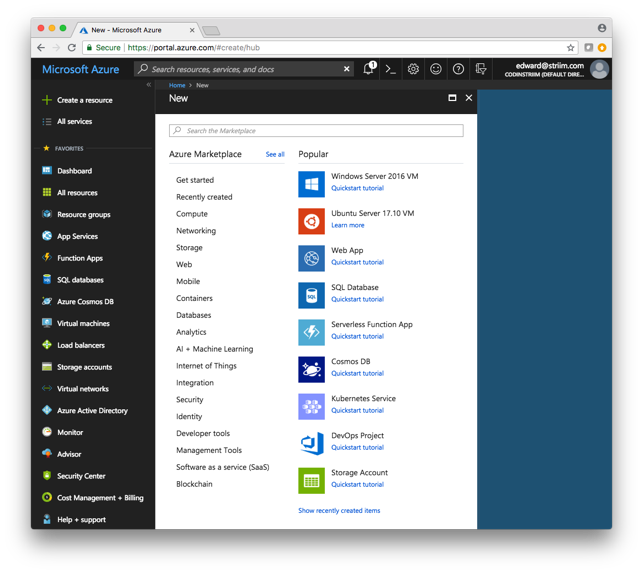Click the feedback smiley icon
Image resolution: width=641 pixels, height=572 pixels.
click(436, 69)
